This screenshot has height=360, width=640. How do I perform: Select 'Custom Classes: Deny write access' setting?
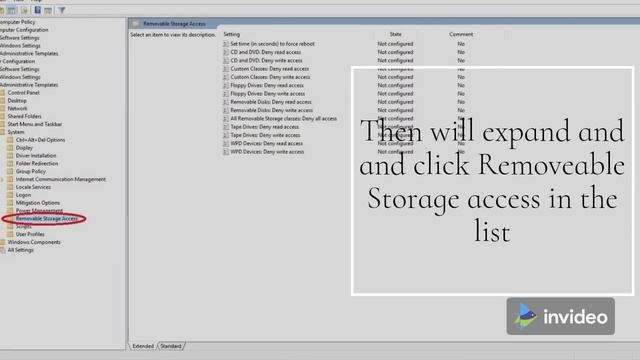pyautogui.click(x=270, y=77)
